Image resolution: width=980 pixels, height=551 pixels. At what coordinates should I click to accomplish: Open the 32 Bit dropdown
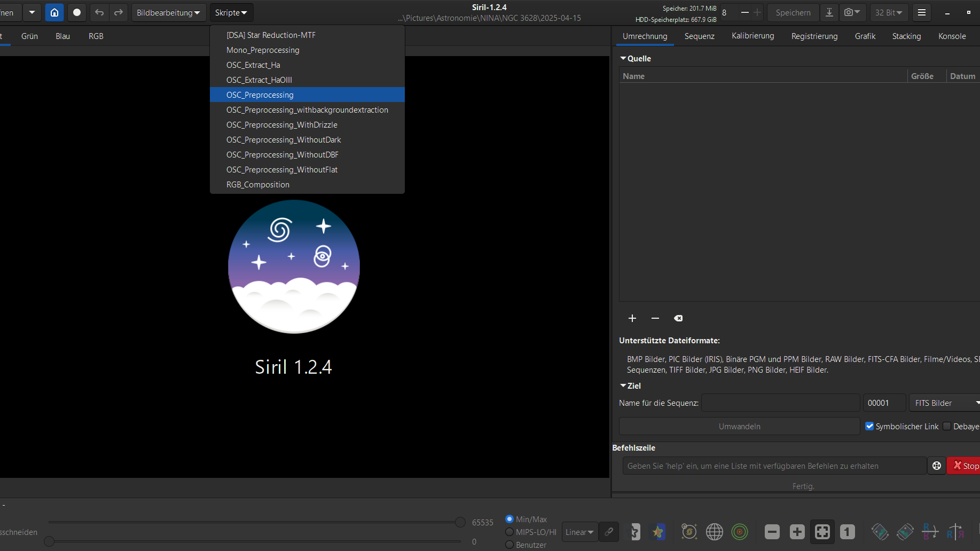click(x=889, y=12)
